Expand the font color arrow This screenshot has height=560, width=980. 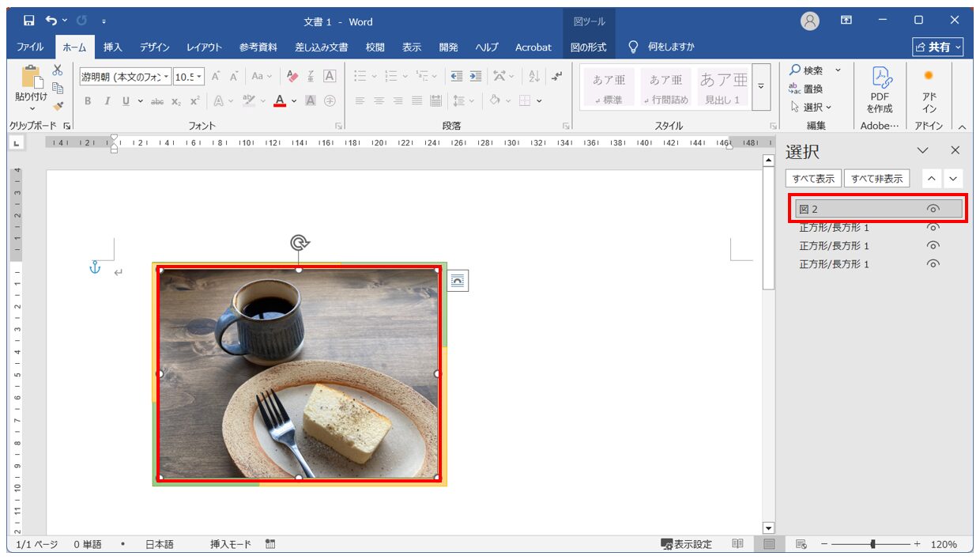point(294,100)
